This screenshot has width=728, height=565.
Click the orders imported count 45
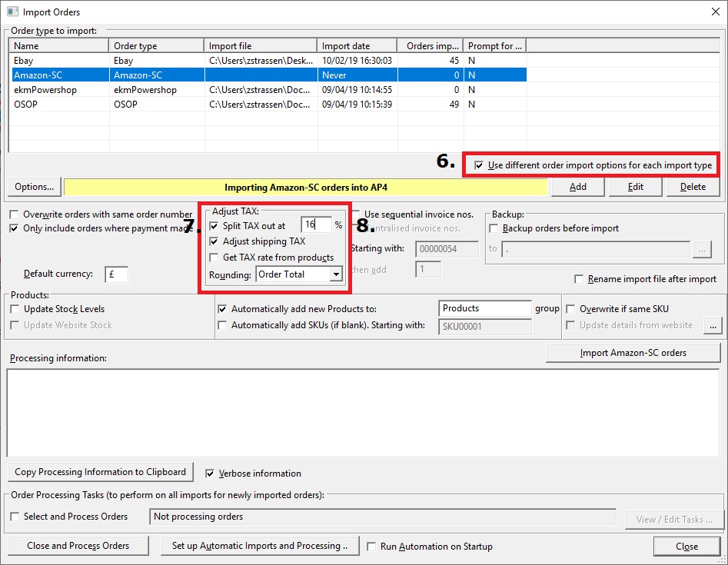pyautogui.click(x=454, y=61)
